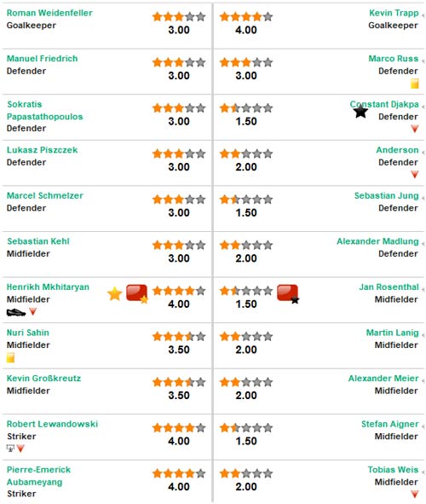The image size is (426, 504).
Task: Select the Sokratis Papastathopoulos name link
Action: click(44, 110)
